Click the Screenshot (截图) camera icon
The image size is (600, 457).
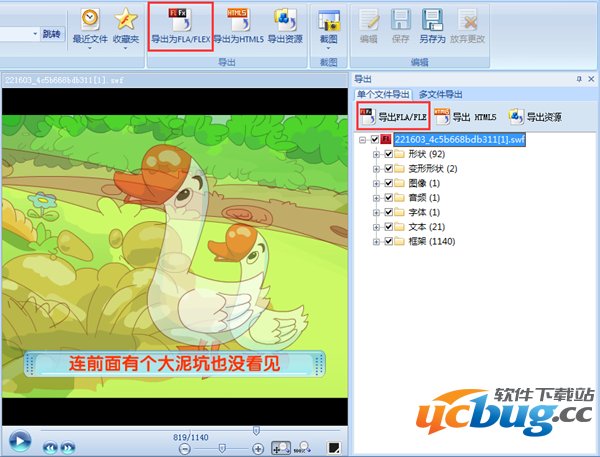329,20
